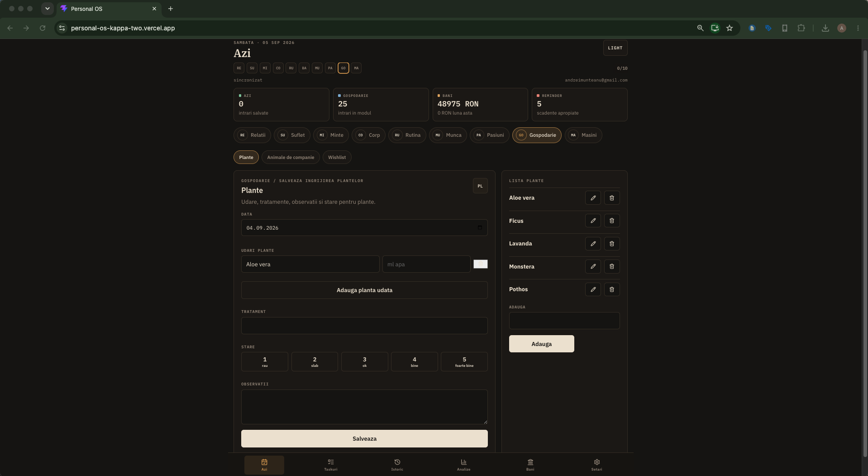This screenshot has height=476, width=868.
Task: Focus the ml apa input field
Action: pos(426,264)
